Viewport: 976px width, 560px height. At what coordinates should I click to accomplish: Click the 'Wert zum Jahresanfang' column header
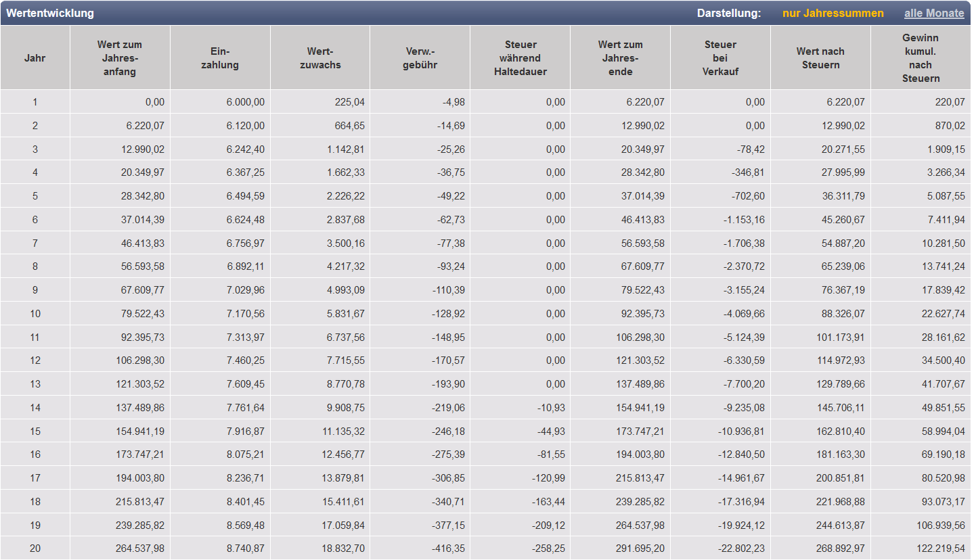(120, 58)
